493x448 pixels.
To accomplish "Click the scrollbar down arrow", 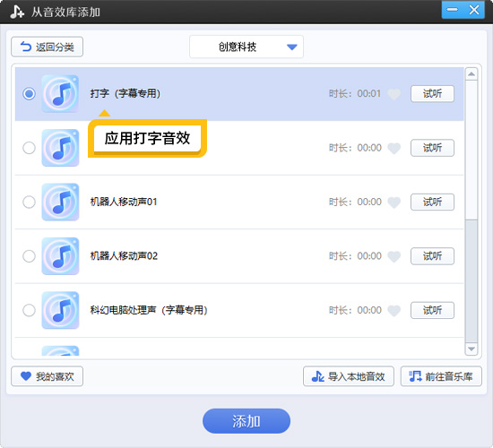I will click(471, 349).
